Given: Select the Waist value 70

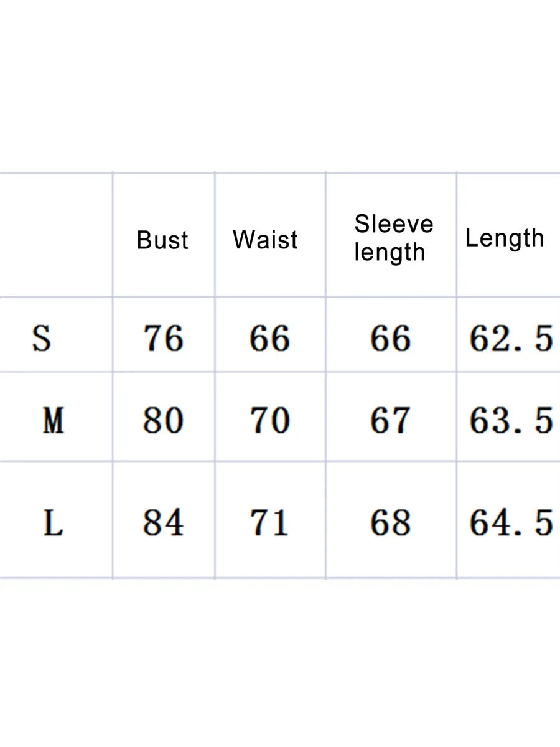Looking at the screenshot, I should point(269,421).
